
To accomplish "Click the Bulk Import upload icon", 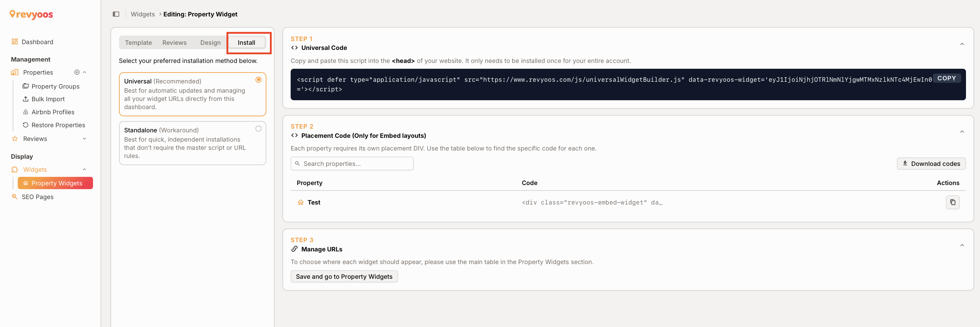I will (x=26, y=99).
